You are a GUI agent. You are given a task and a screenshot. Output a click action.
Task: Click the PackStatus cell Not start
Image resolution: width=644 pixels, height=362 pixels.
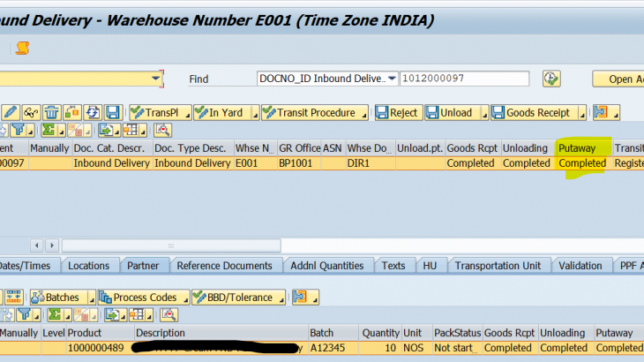(458, 348)
